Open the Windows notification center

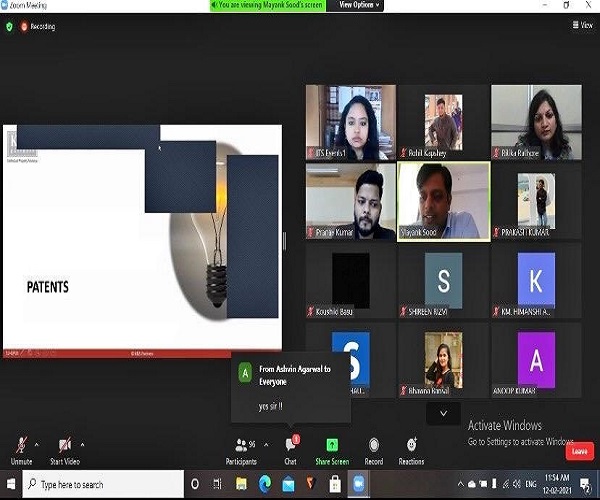click(x=585, y=484)
